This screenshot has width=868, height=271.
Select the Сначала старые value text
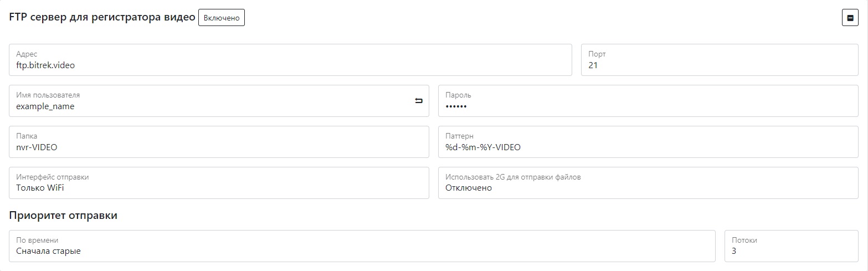pyautogui.click(x=49, y=251)
